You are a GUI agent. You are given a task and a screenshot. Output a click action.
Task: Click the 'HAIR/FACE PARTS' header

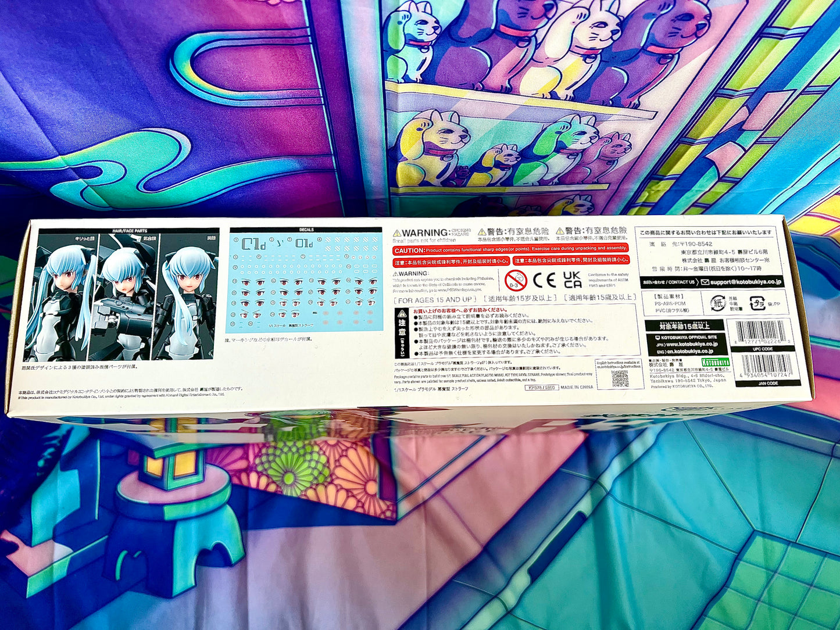130,231
